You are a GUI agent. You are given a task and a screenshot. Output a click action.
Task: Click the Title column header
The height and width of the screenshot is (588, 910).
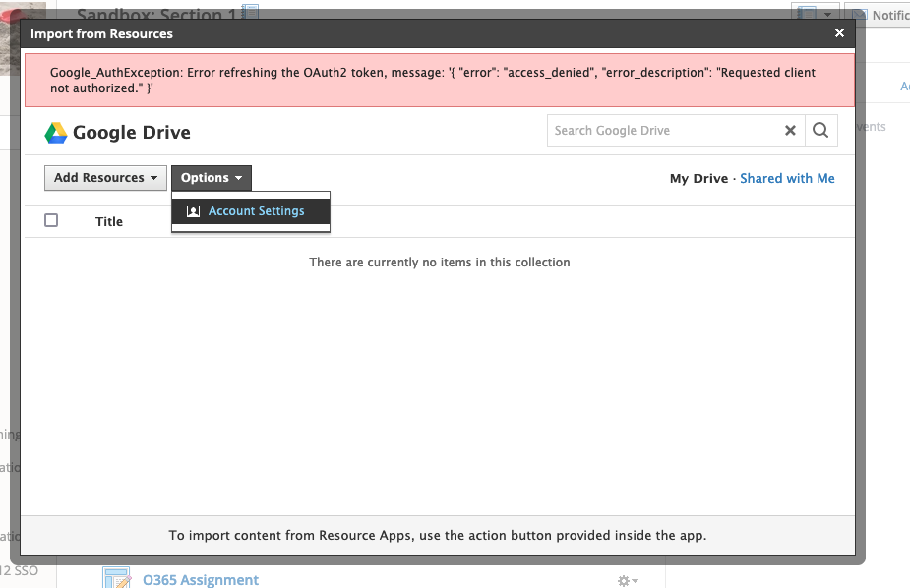pyautogui.click(x=109, y=221)
